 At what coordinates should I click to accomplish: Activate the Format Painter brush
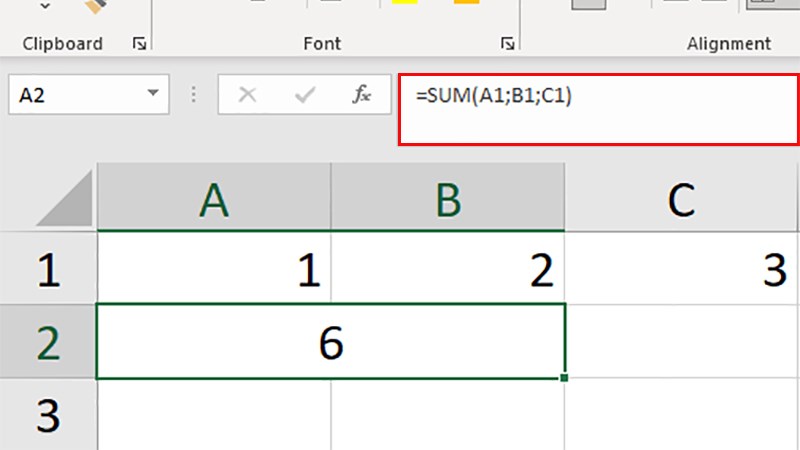click(x=96, y=5)
